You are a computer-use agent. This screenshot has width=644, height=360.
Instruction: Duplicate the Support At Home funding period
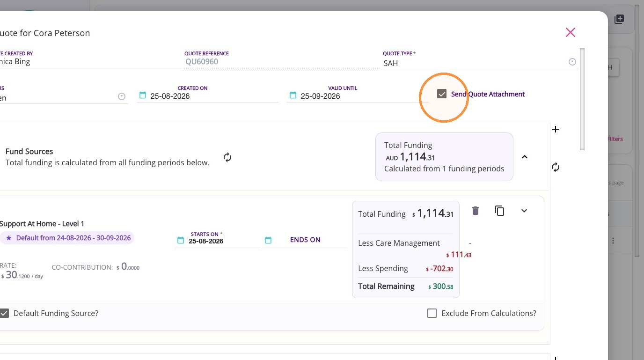[x=499, y=211]
